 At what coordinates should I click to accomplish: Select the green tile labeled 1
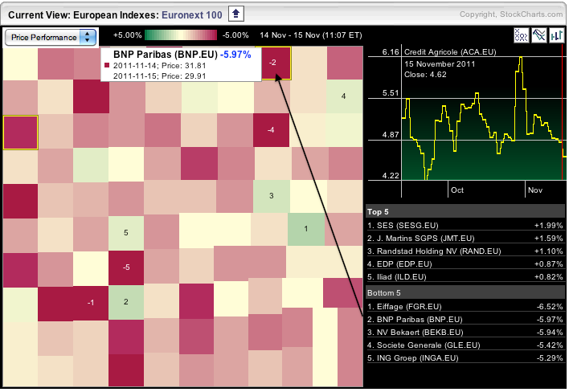pyautogui.click(x=306, y=229)
